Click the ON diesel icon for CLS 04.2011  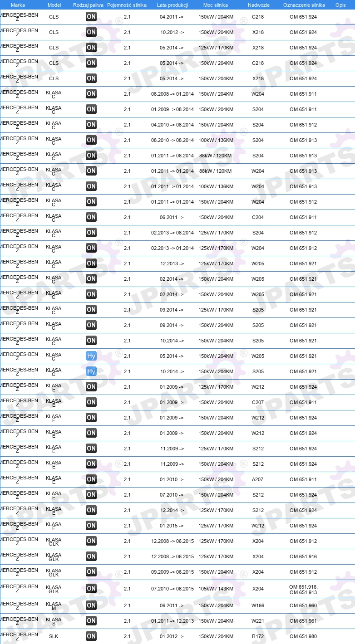click(91, 17)
